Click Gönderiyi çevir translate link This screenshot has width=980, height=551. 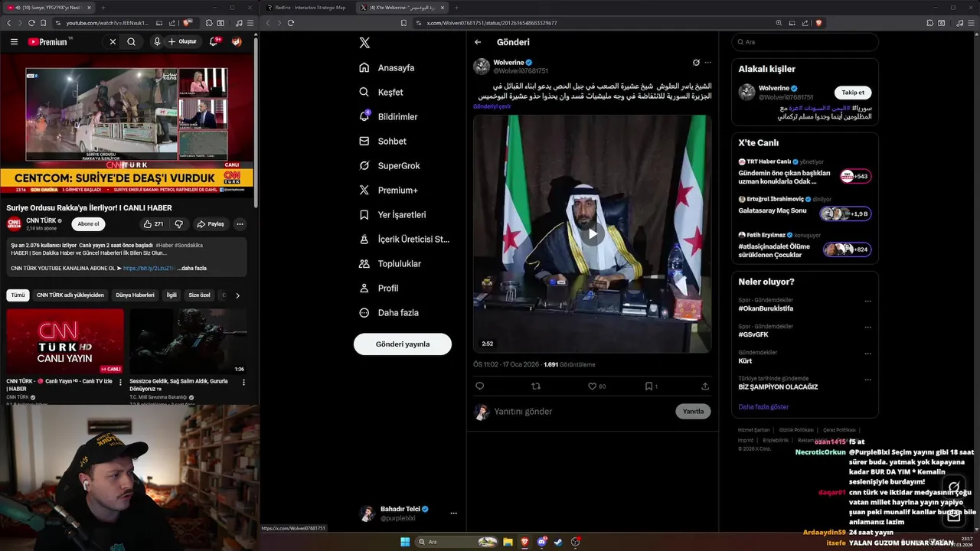[492, 106]
